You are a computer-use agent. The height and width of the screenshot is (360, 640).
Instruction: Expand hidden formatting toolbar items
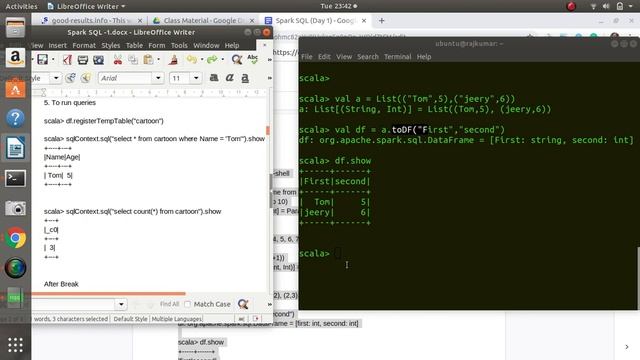(269, 78)
